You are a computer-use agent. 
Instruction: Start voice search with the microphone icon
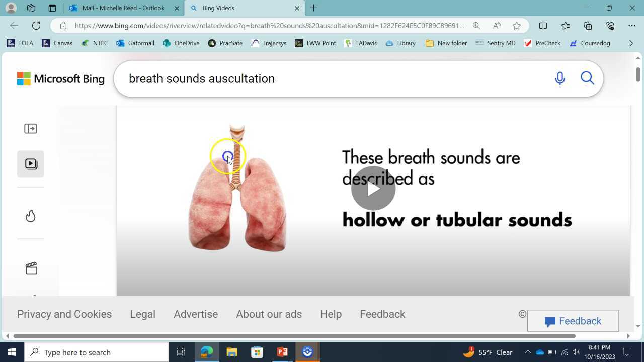(x=559, y=78)
